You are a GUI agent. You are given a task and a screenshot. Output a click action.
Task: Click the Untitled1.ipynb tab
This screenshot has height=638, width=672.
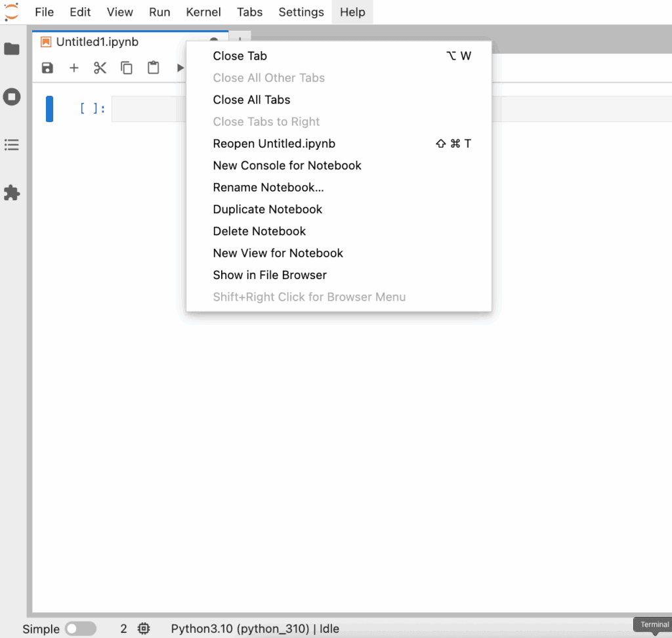97,42
